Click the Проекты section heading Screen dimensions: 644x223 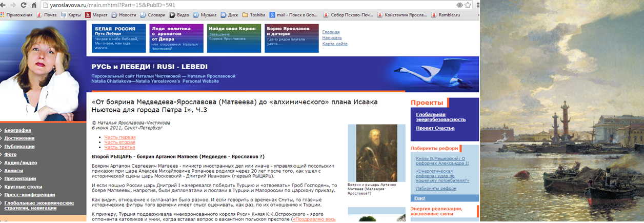pyautogui.click(x=427, y=103)
